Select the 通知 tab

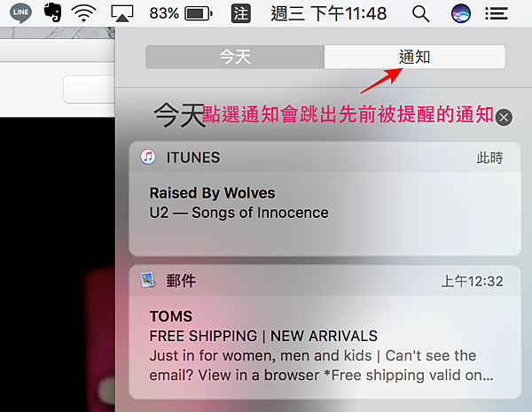(415, 57)
